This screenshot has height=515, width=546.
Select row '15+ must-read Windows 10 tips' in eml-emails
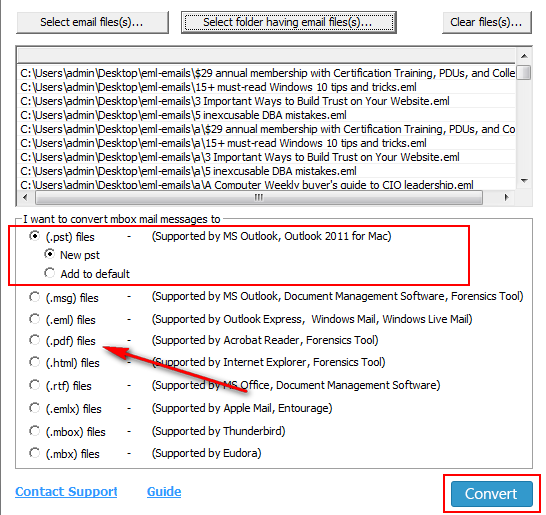click(266, 87)
